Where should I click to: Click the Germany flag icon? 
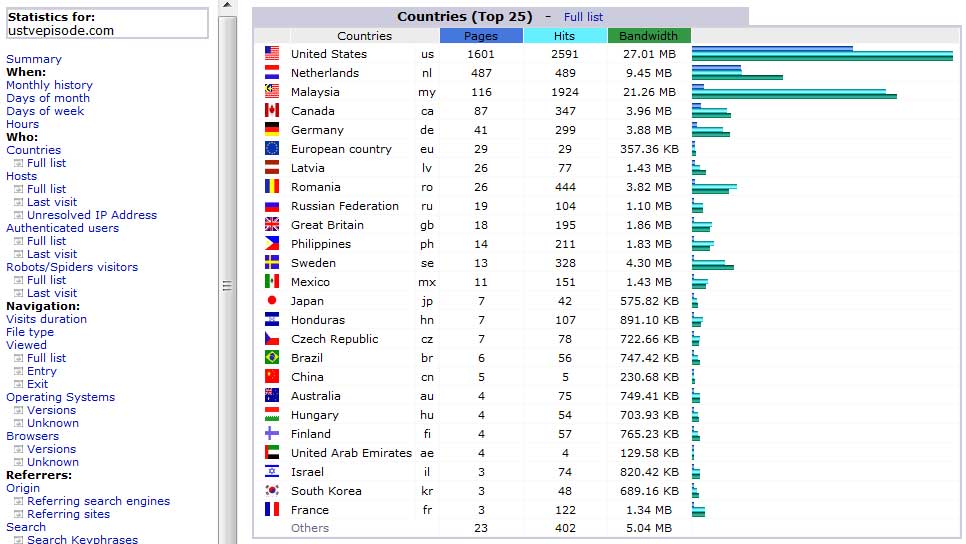tap(272, 130)
